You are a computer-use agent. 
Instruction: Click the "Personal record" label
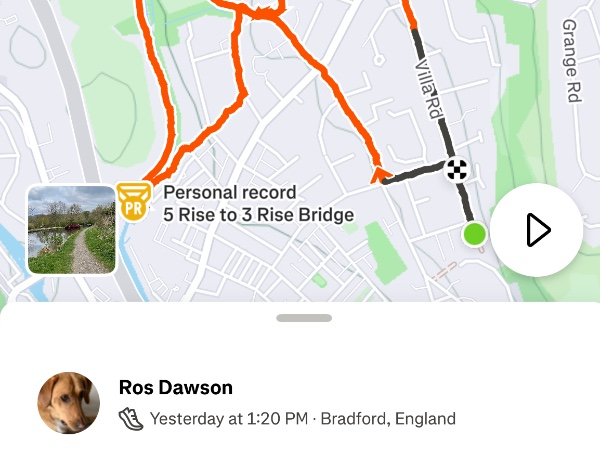tap(230, 192)
